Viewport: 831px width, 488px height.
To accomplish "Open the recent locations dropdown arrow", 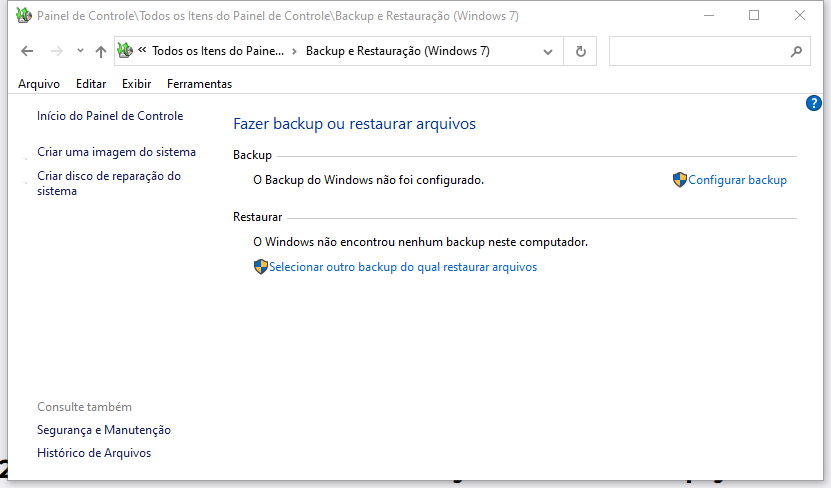I will [x=80, y=51].
